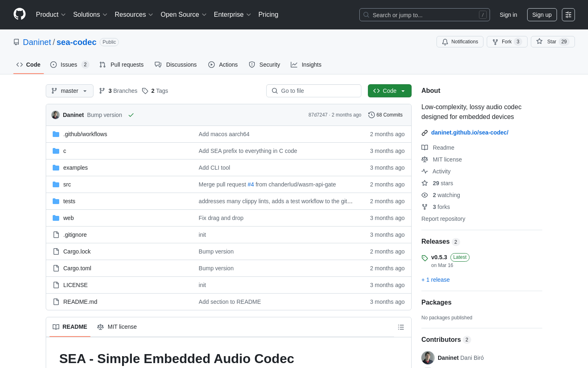Click the eye icon next to watching
Screen dimensions: 588x368
[x=425, y=195]
